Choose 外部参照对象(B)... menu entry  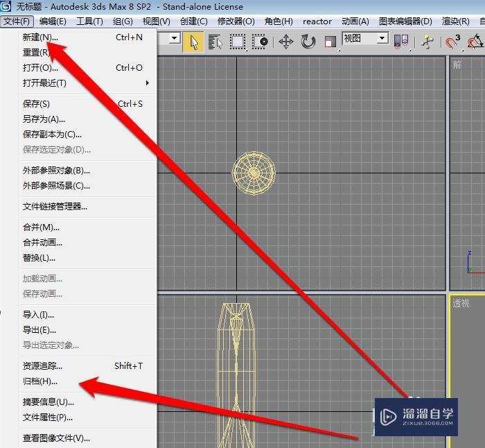pos(88,171)
